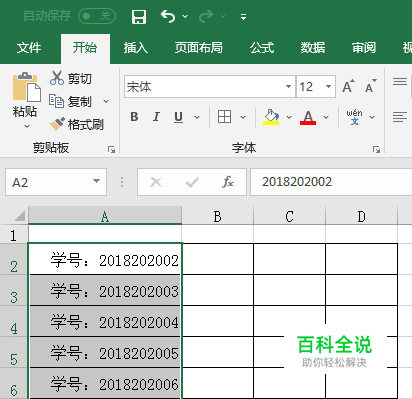
Task: Open the 文件 (File) tab
Action: coord(29,48)
